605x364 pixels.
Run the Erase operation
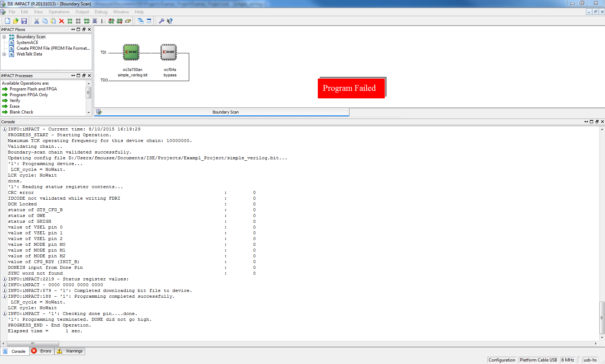click(15, 106)
